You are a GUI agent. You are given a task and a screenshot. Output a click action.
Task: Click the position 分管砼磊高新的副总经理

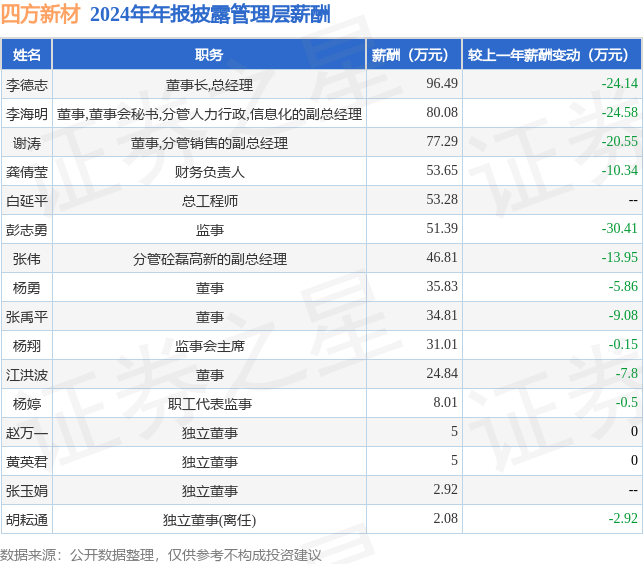[209, 259]
